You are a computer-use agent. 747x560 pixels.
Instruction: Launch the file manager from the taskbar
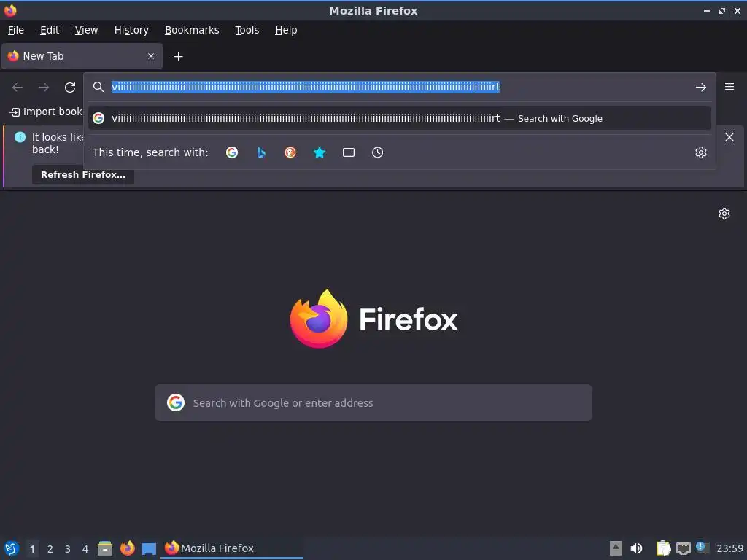pos(105,548)
